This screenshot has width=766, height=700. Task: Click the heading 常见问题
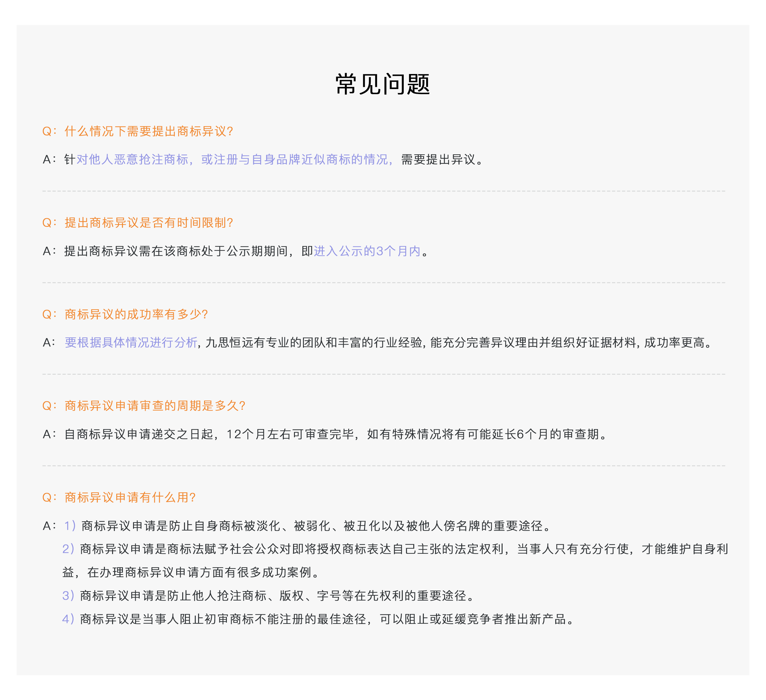tap(383, 84)
